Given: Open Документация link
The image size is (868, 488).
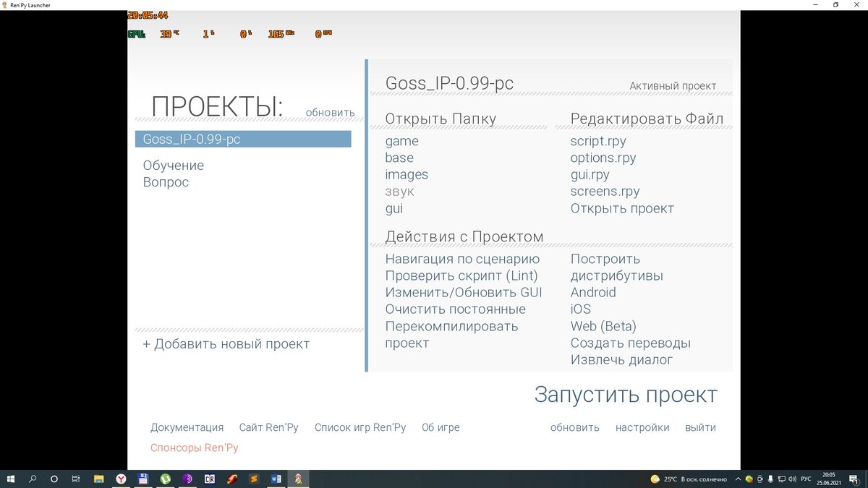Looking at the screenshot, I should click(x=187, y=427).
